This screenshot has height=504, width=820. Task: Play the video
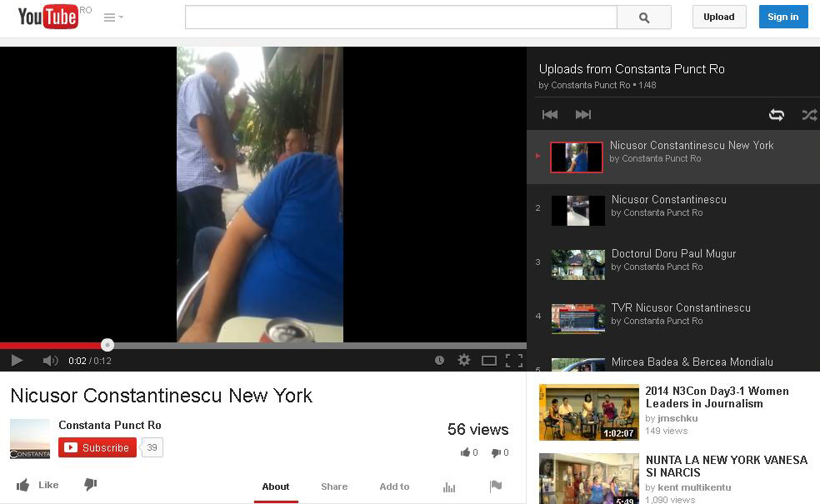[16, 360]
